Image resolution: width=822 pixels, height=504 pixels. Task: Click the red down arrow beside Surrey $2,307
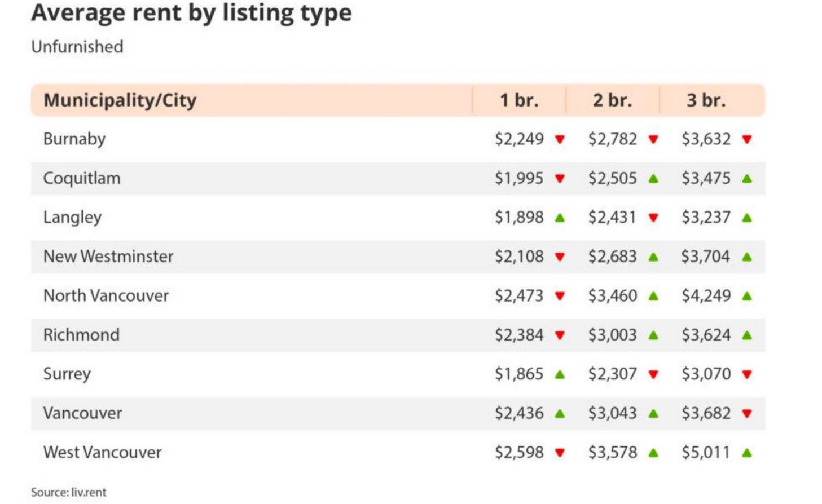653,374
